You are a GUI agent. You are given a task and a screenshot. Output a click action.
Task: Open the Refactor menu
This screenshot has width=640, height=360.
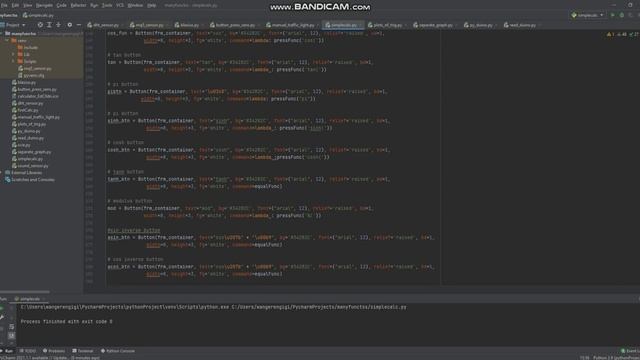(x=78, y=5)
